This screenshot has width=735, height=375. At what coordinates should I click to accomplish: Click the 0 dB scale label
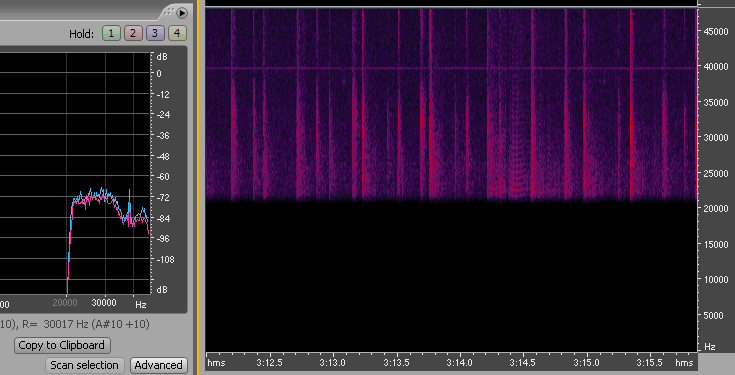point(159,74)
